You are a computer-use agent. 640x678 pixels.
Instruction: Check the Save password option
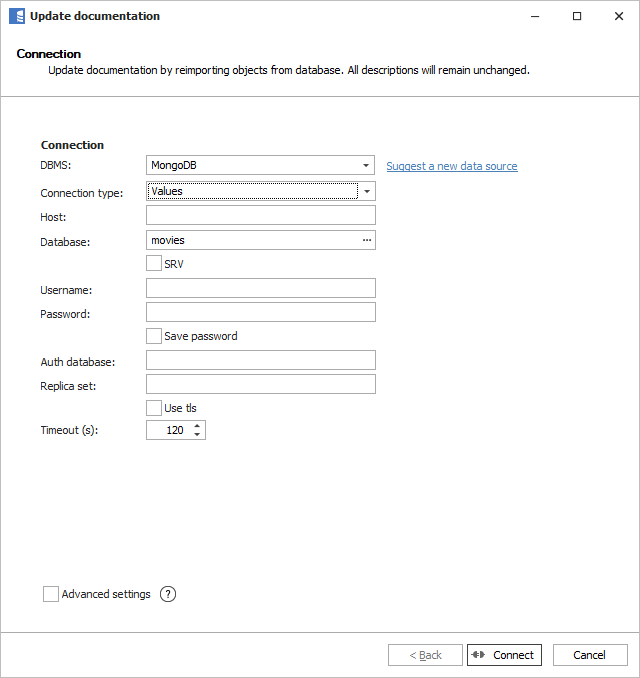click(x=154, y=336)
